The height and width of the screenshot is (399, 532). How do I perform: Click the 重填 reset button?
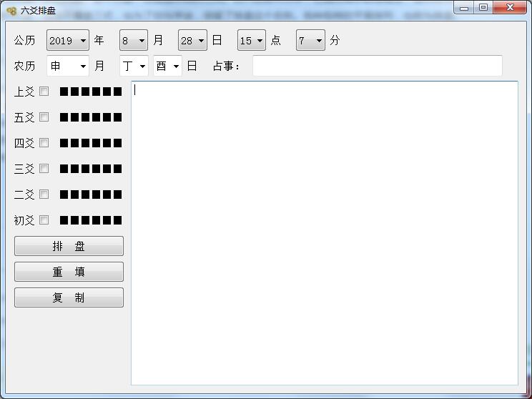click(69, 272)
